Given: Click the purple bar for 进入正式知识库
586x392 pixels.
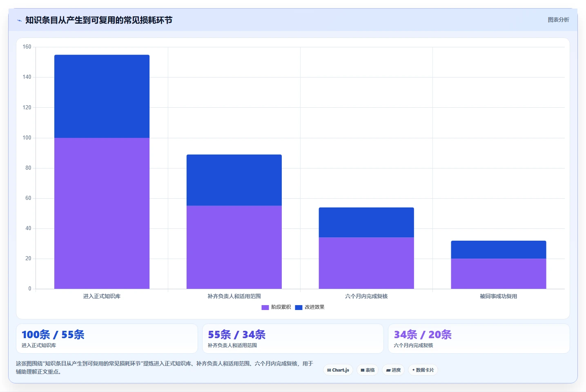Looking at the screenshot, I should point(102,213).
